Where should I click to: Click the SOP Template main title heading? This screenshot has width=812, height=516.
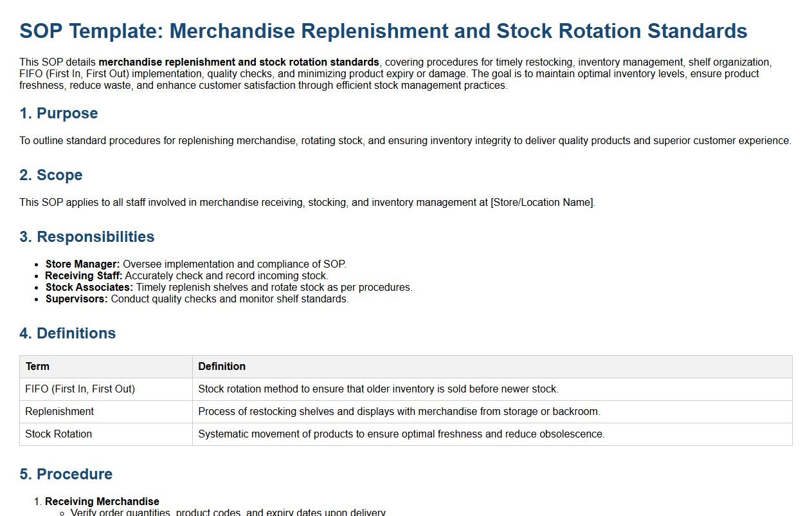pyautogui.click(x=383, y=31)
